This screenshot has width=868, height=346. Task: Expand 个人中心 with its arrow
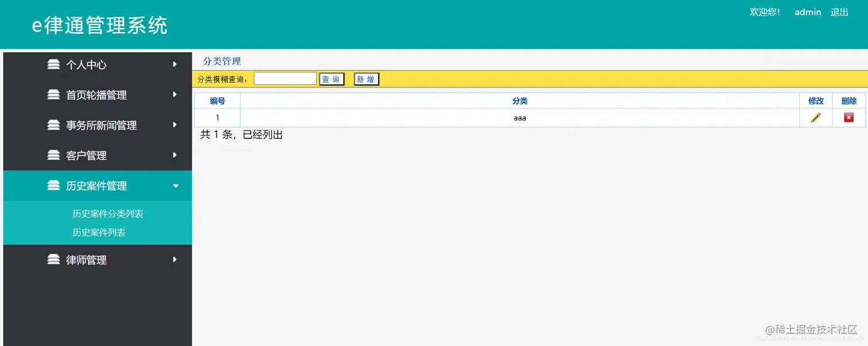coord(175,64)
